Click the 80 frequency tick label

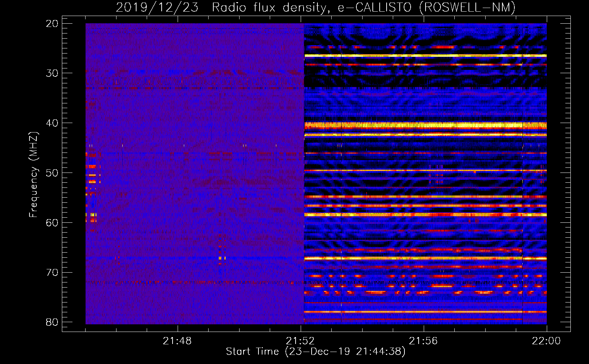(x=52, y=322)
